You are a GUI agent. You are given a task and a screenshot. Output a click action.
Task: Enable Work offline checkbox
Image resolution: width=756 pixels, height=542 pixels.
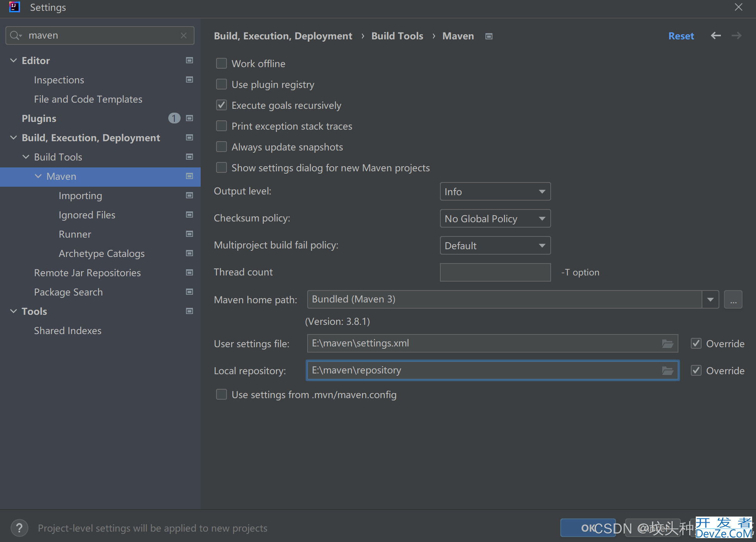222,63
